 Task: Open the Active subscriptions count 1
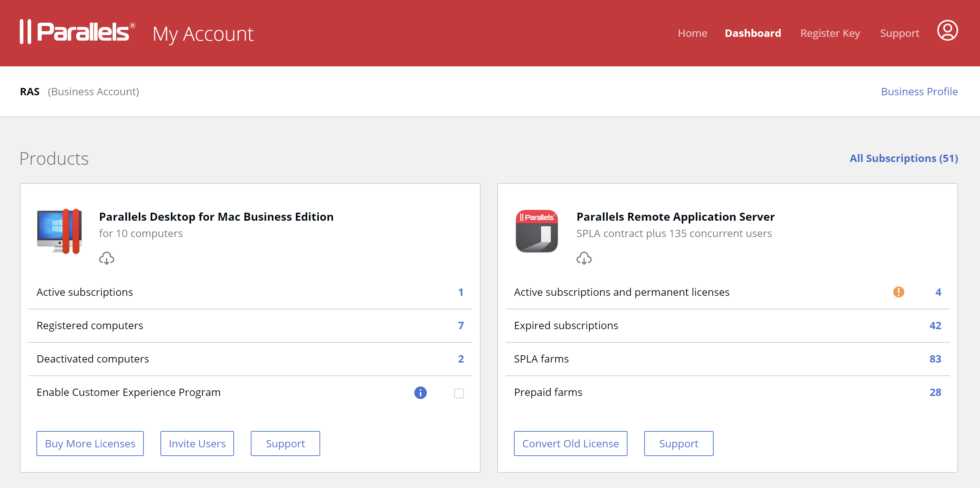coord(461,292)
